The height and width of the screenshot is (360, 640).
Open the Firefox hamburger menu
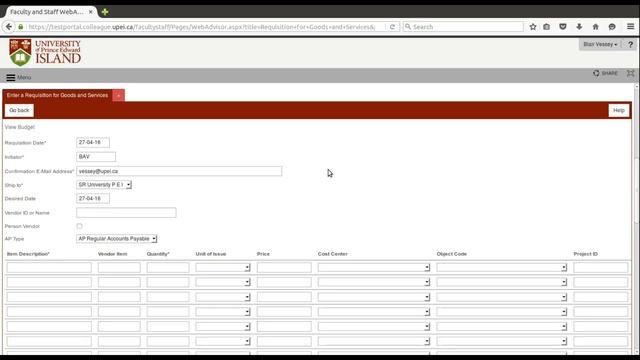pos(631,27)
